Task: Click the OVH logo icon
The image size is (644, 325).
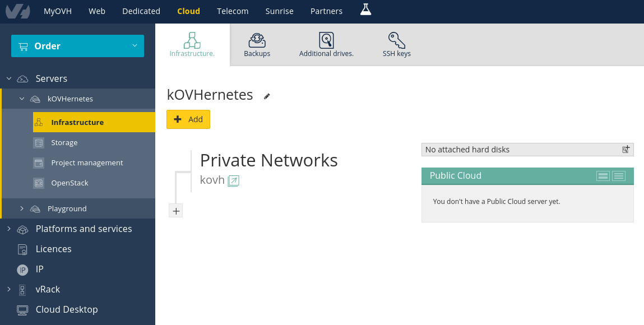Action: coord(18,11)
